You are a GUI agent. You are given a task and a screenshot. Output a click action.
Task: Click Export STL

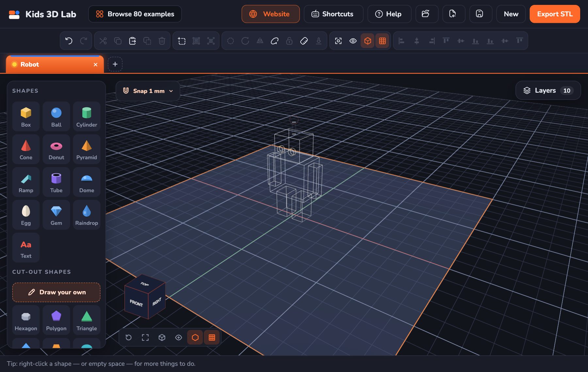pos(555,14)
